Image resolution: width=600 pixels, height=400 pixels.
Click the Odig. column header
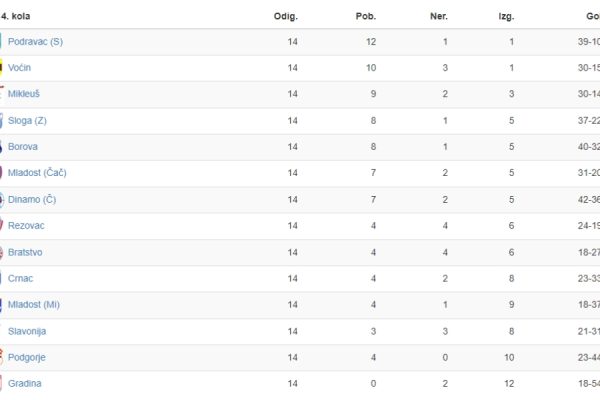(x=285, y=16)
